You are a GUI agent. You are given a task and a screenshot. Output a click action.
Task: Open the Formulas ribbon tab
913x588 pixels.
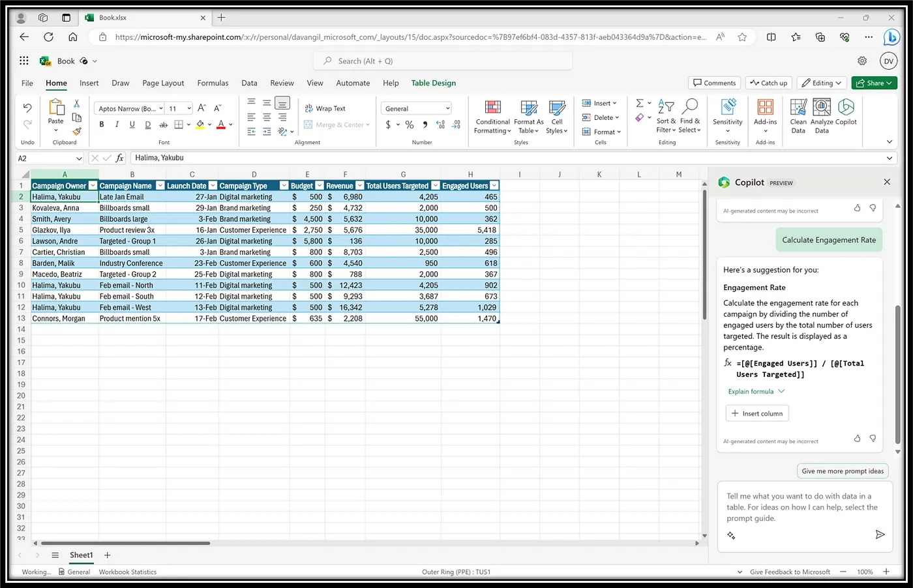click(x=213, y=83)
